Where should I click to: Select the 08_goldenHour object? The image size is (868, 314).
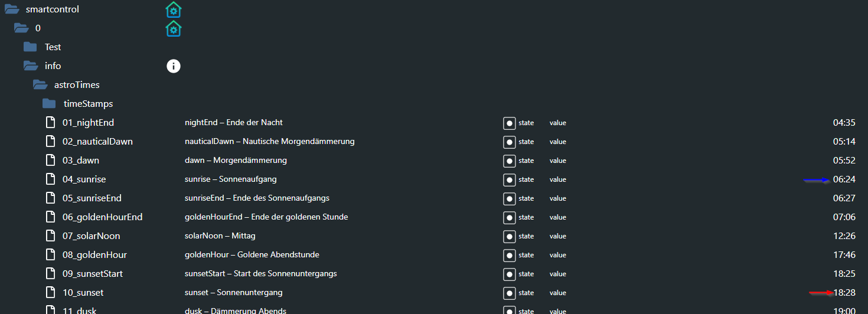(x=94, y=255)
